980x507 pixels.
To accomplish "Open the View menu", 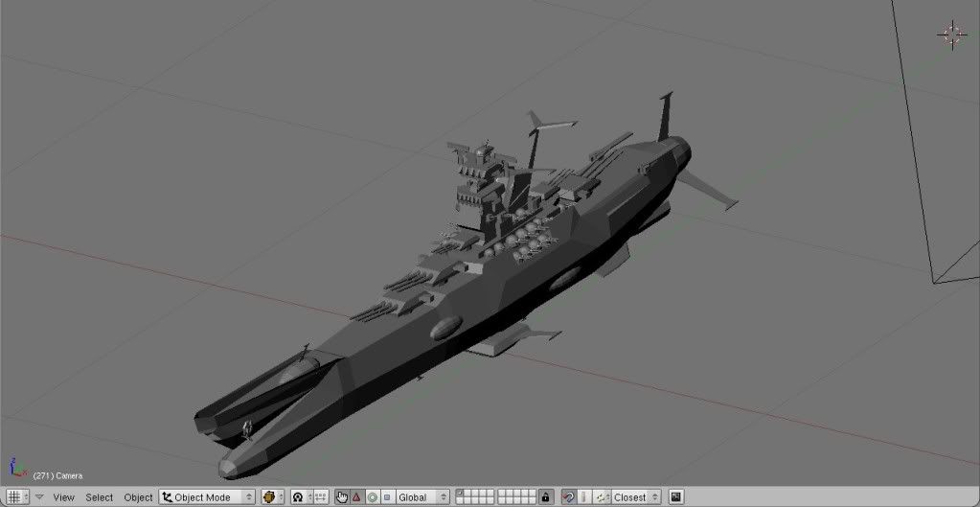I will (64, 497).
